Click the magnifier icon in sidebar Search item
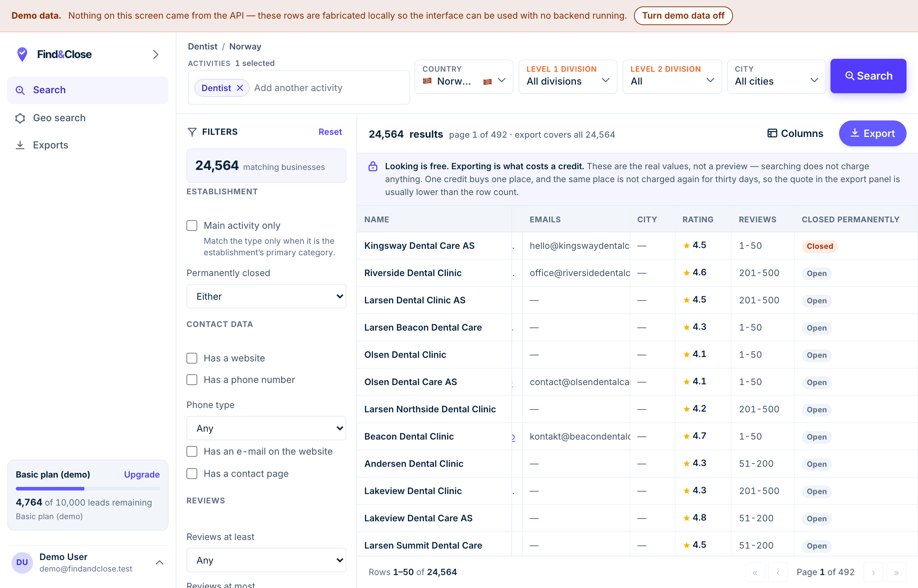Screen dimensions: 918x588 [20, 90]
